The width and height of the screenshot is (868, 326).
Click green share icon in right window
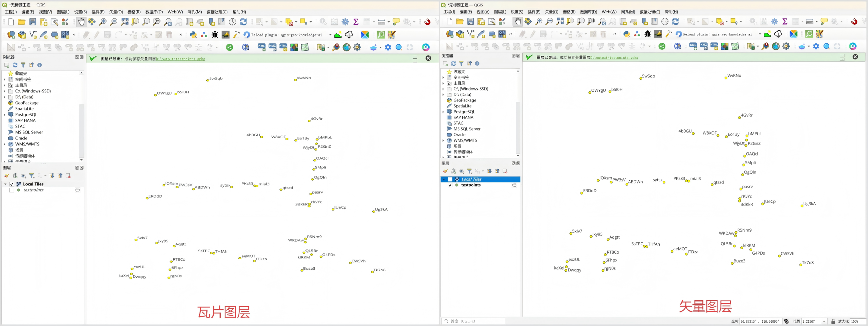(662, 46)
